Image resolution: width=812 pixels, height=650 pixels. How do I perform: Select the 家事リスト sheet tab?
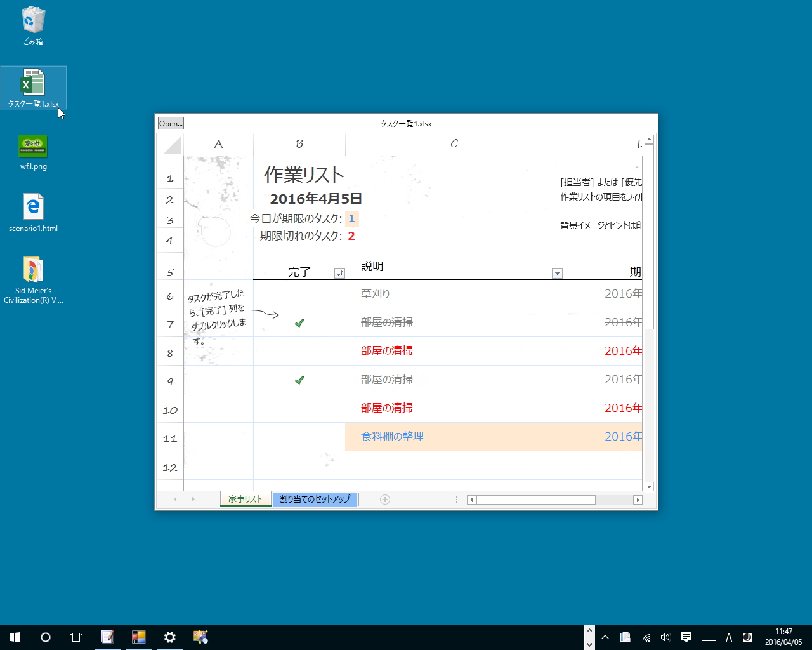(246, 499)
